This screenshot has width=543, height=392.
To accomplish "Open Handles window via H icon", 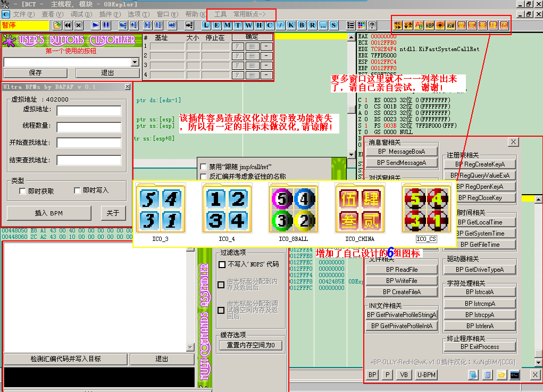I will pos(259,26).
